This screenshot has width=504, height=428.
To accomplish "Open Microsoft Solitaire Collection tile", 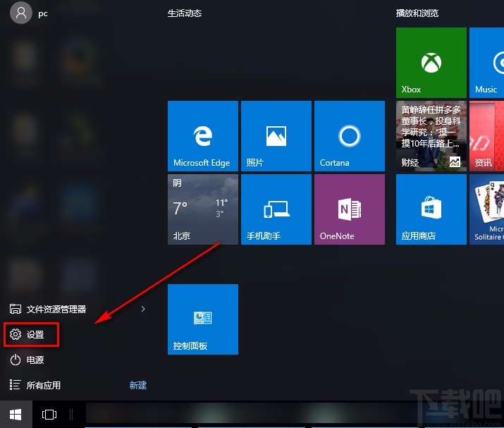I will click(486, 209).
